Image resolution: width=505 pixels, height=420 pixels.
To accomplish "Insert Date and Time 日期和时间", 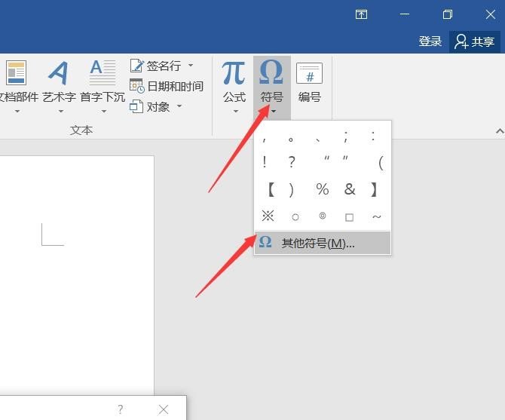I will click(167, 86).
